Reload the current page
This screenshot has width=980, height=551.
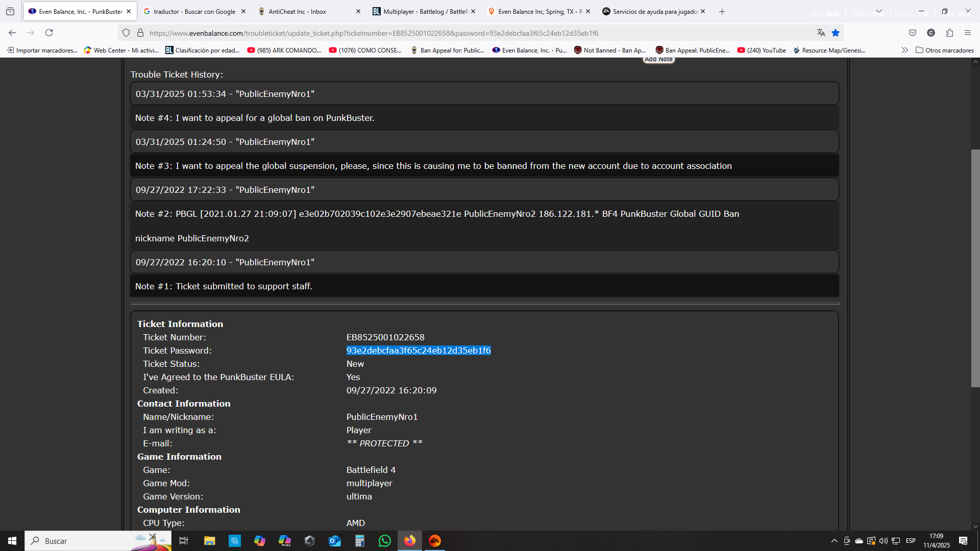coord(49,33)
